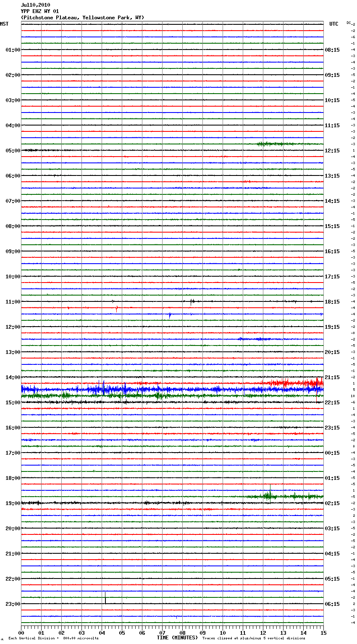Click minute "05" on the bottom time axis

(122, 632)
